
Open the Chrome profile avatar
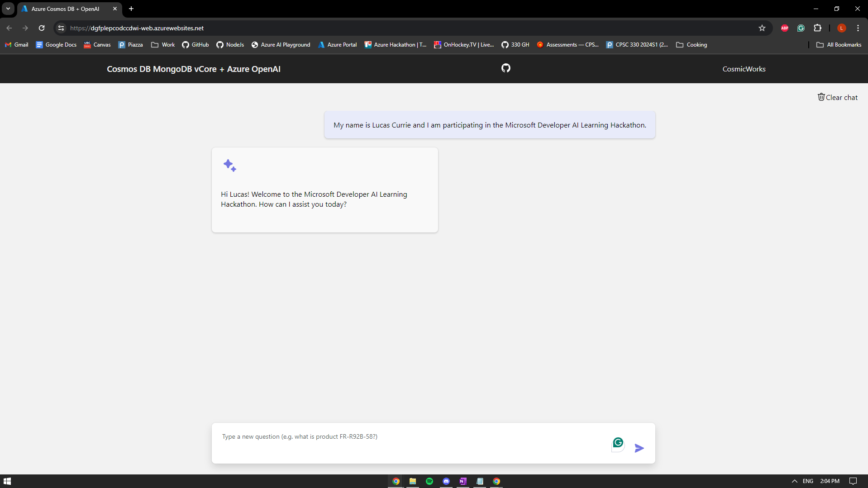tap(842, 28)
